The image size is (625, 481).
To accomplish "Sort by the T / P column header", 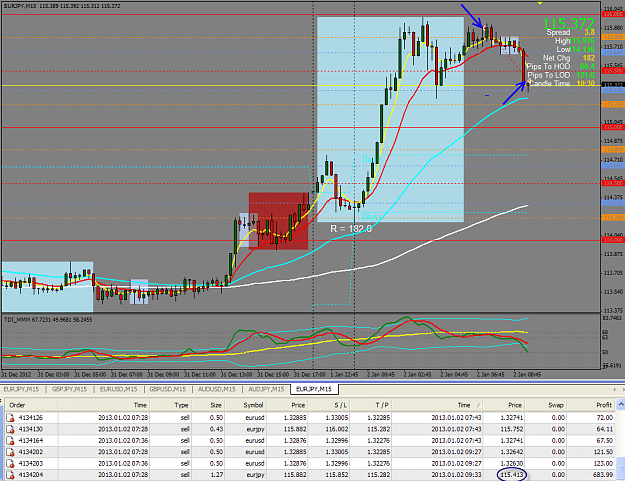I will pyautogui.click(x=382, y=405).
